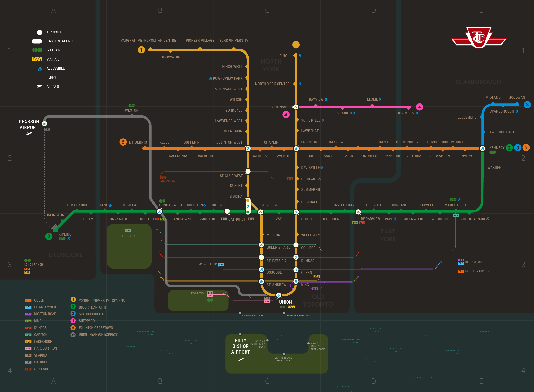Click the 501 Queen streetcar legend swatch
The image size is (534, 392).
[28, 300]
